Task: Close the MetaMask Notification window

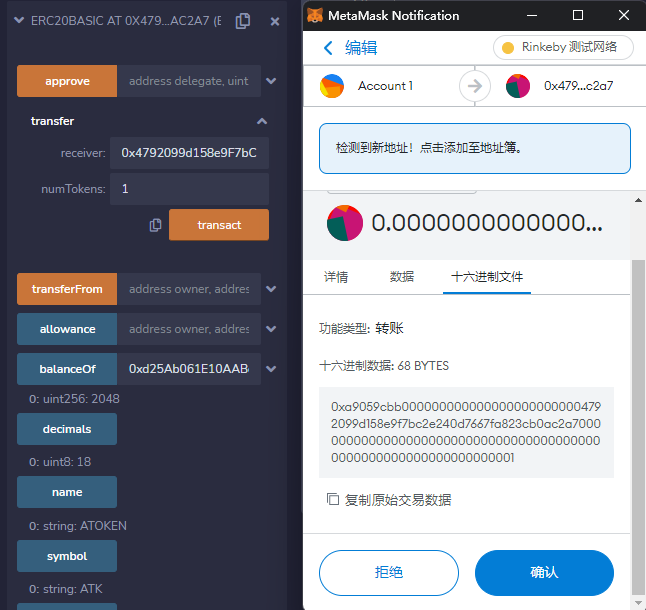Action: [624, 16]
